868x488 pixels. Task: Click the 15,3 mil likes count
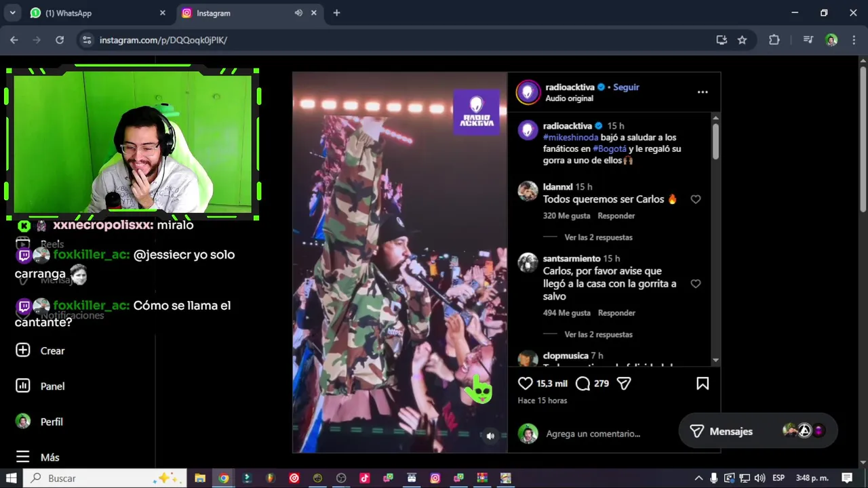tap(552, 384)
